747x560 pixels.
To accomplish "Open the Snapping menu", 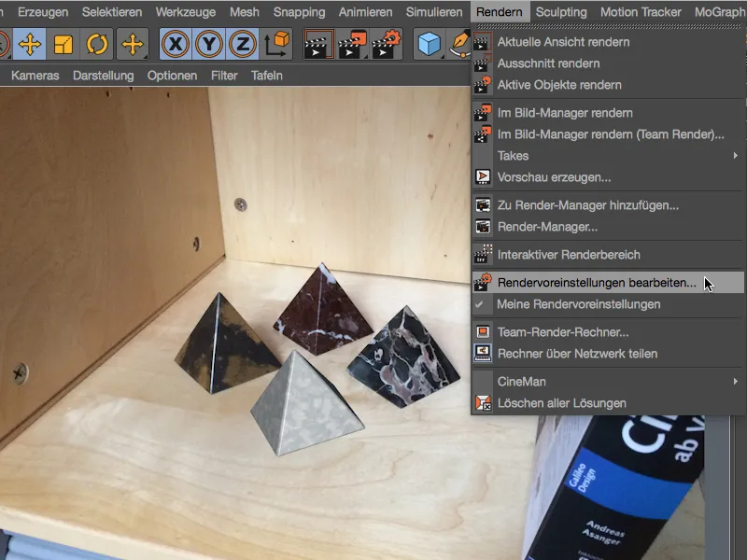I will pyautogui.click(x=299, y=12).
